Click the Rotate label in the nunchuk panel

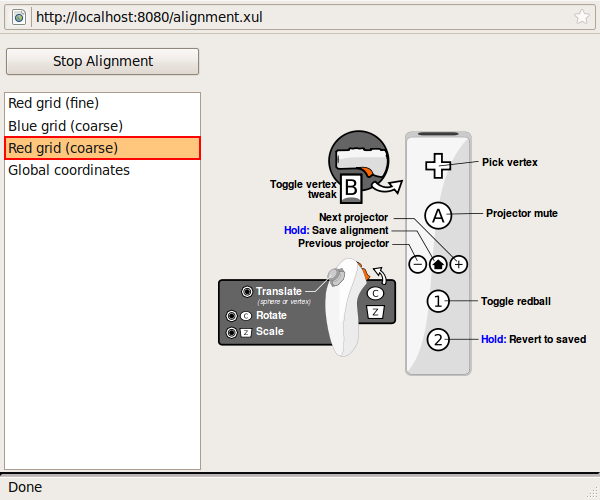click(x=271, y=315)
